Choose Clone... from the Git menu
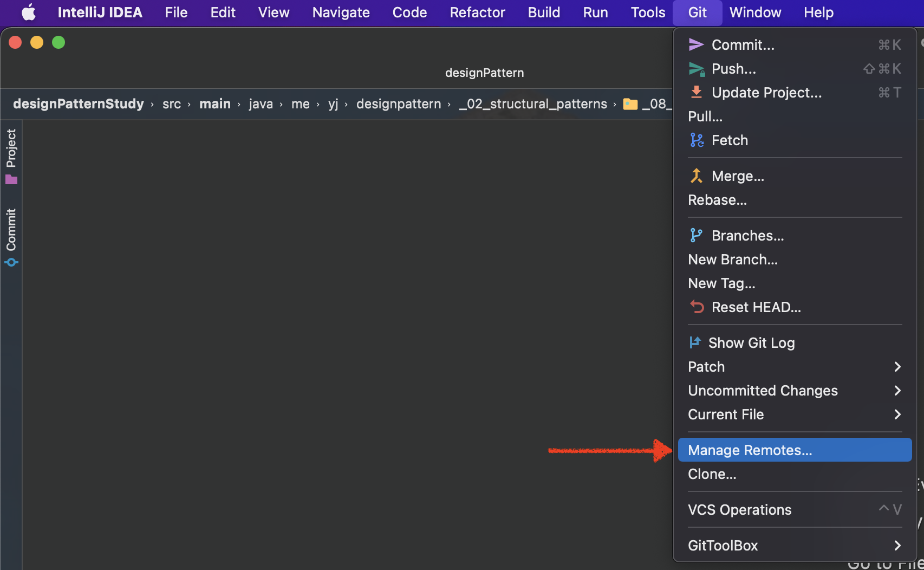Screen dimensions: 924x570 795,474
